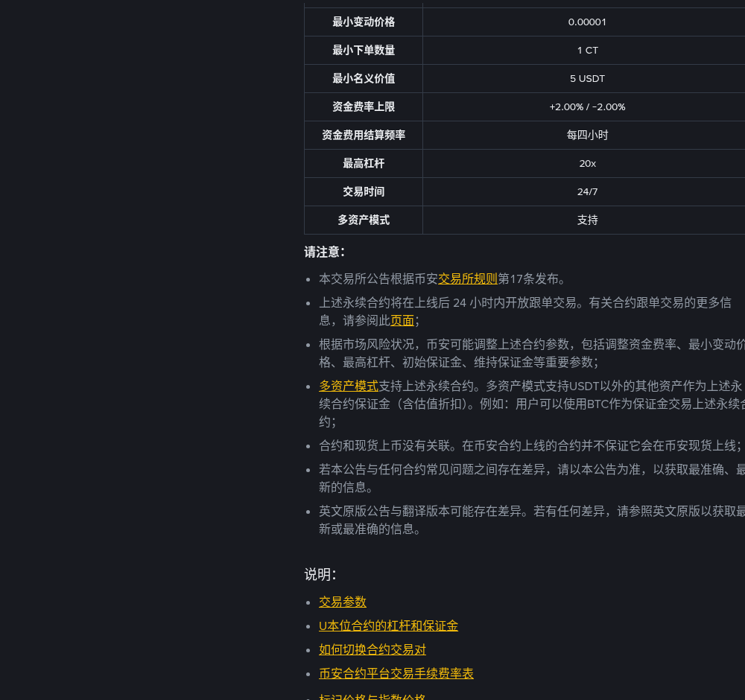
Task: Open the 交易所规则 link
Action: (x=468, y=279)
